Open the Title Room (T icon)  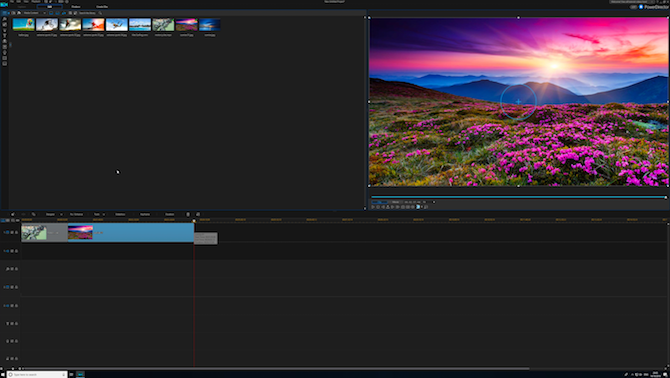[5, 36]
